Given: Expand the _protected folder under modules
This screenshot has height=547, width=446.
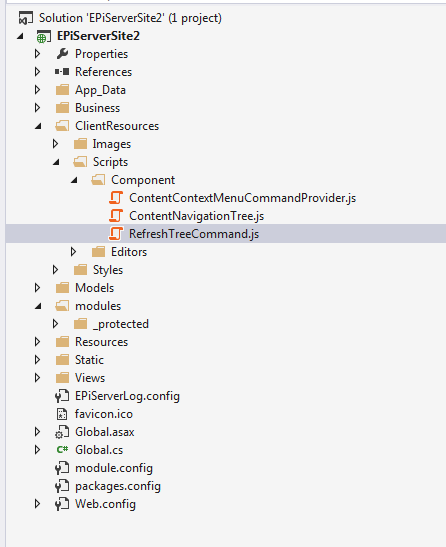Looking at the screenshot, I should coord(55,324).
